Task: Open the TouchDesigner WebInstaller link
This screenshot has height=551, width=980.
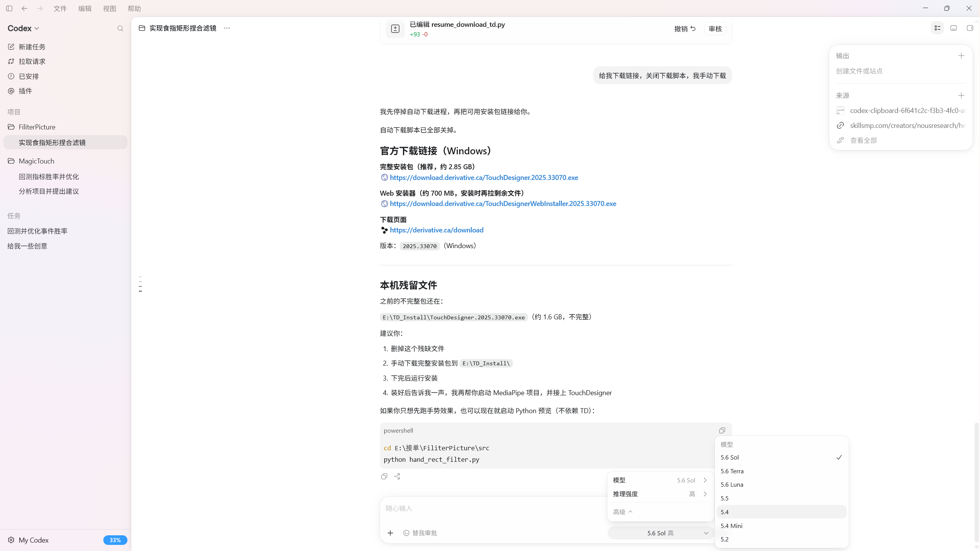Action: tap(503, 204)
